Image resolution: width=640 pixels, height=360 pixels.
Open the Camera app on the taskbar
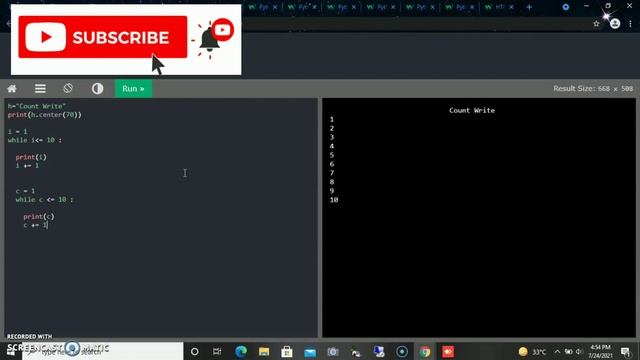click(333, 351)
